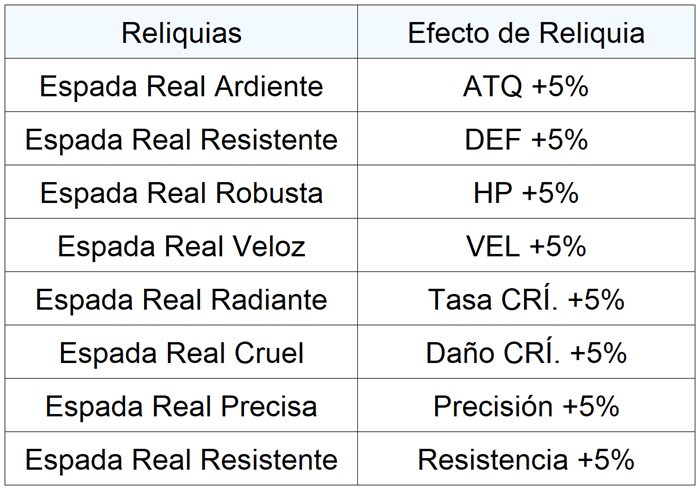
Task: Click the DEF +5% effect cell
Action: click(525, 140)
